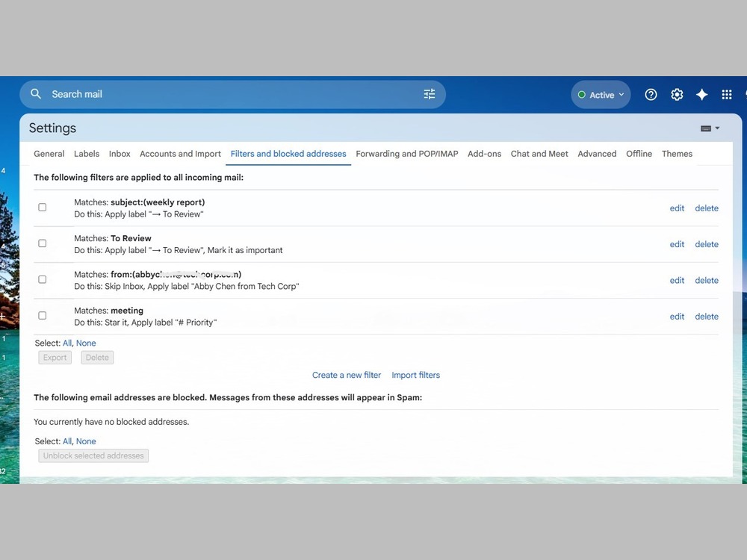Edit the weekly report filter
Viewport: 747px width, 560px height.
(x=677, y=208)
